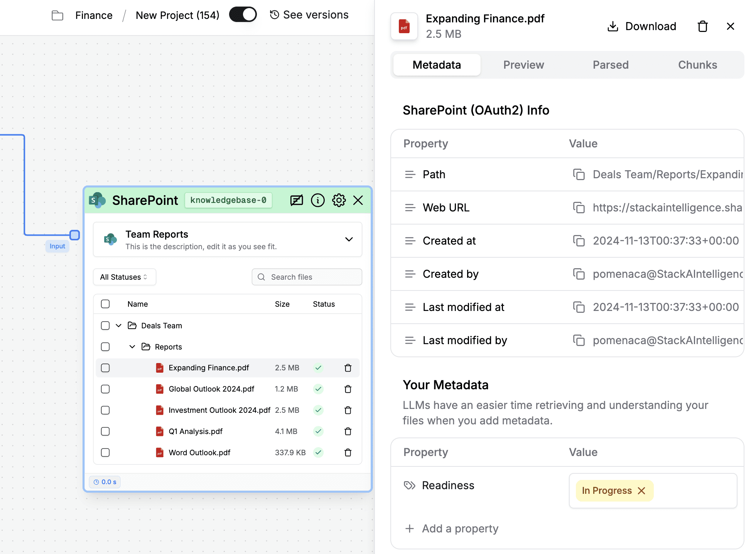Delete the file via panel trash icon
This screenshot has width=756, height=554.
coord(703,26)
